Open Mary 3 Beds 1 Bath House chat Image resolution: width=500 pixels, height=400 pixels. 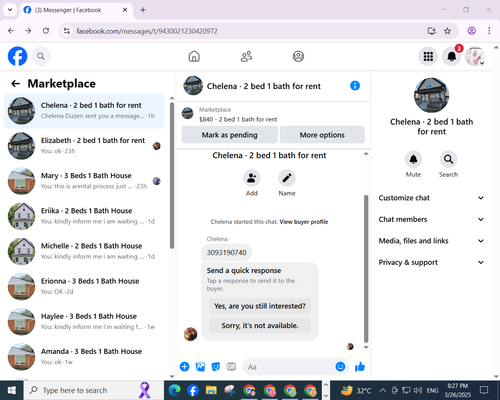(x=84, y=181)
